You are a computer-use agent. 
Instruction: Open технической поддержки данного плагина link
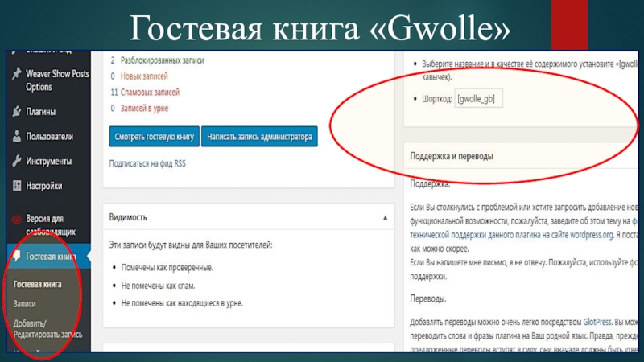511,235
